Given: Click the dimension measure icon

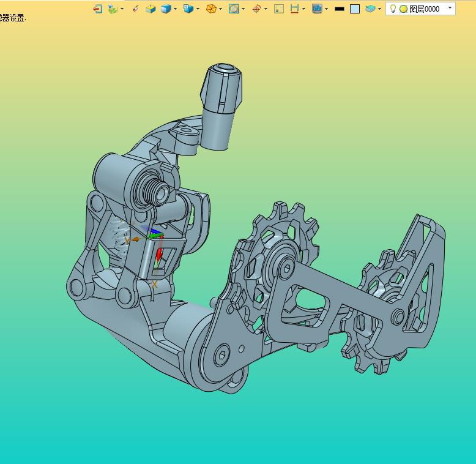Looking at the screenshot, I should point(294,9).
